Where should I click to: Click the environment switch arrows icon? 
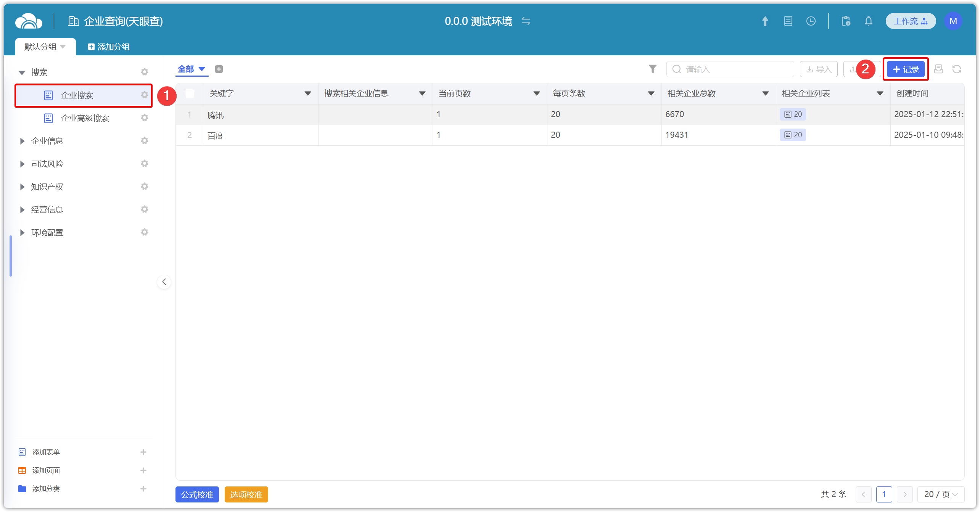point(526,21)
